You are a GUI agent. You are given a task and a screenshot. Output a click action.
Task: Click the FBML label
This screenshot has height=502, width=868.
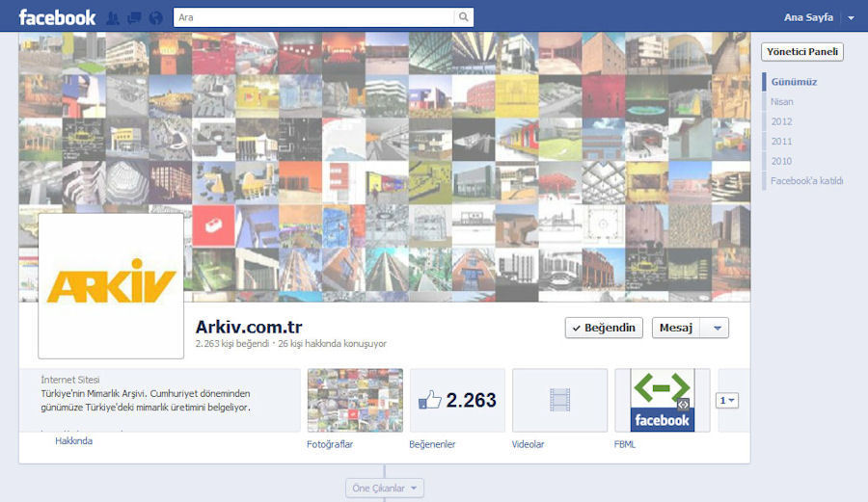(x=625, y=444)
